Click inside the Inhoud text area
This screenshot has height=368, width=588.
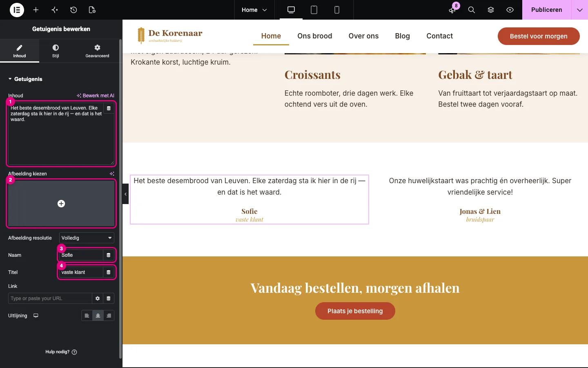coord(61,134)
